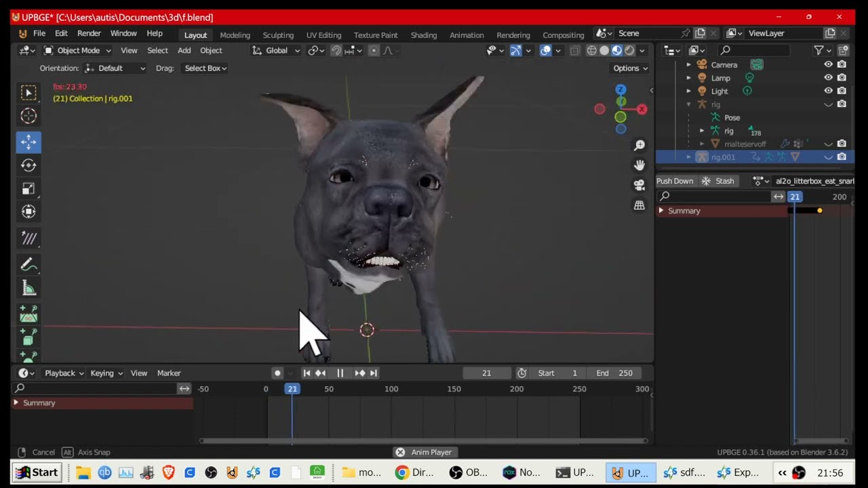Viewport: 868px width, 488px height.
Task: Click the outliner search field
Action: (x=754, y=50)
